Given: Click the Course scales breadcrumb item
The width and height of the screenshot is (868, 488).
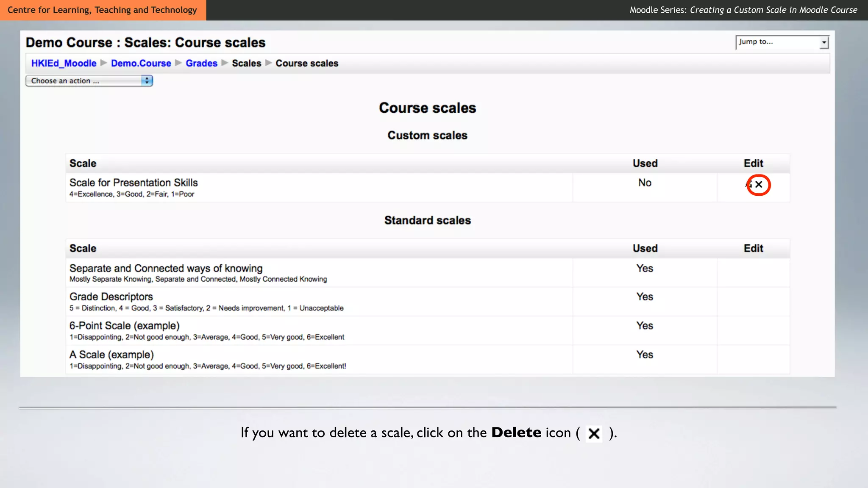Looking at the screenshot, I should [307, 63].
